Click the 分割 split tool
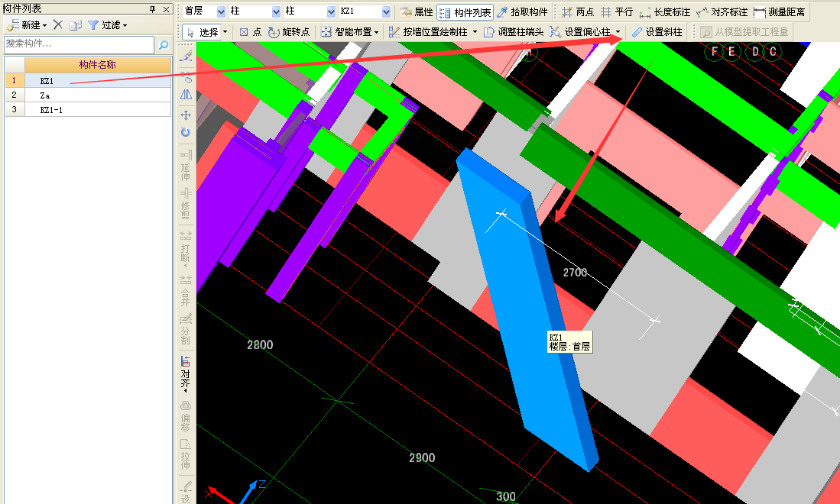Image resolution: width=840 pixels, height=504 pixels. click(x=186, y=330)
